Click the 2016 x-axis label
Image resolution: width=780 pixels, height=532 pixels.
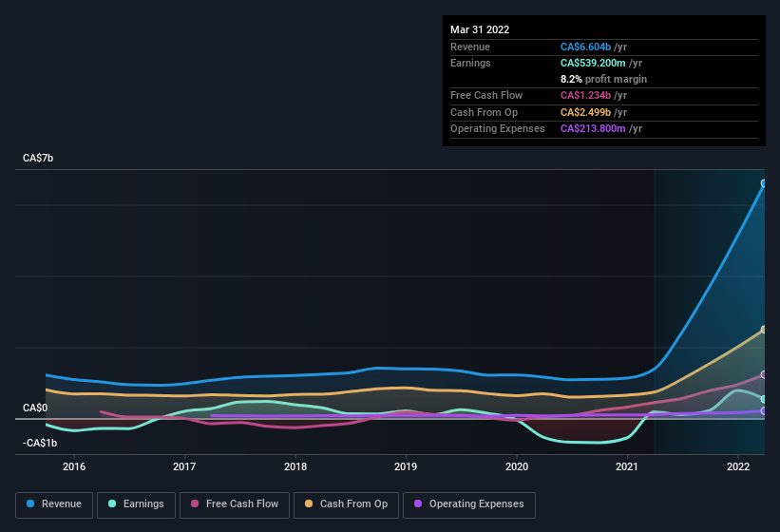click(74, 466)
